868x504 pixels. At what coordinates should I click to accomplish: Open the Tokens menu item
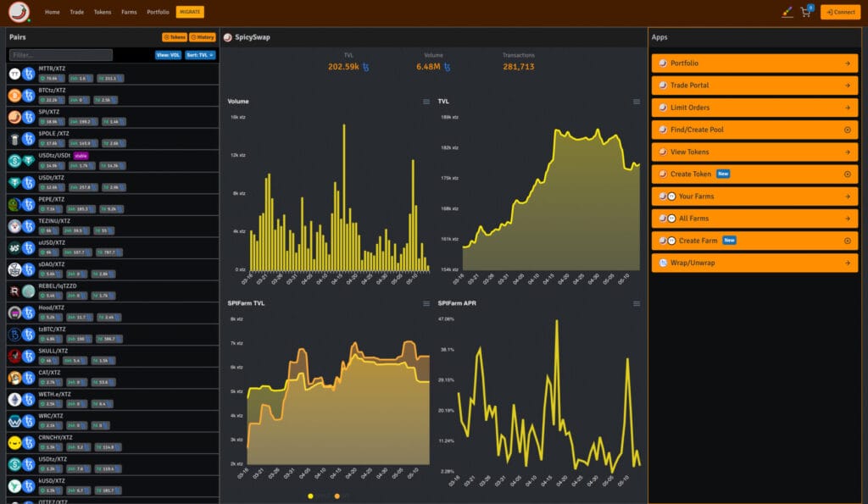click(103, 12)
